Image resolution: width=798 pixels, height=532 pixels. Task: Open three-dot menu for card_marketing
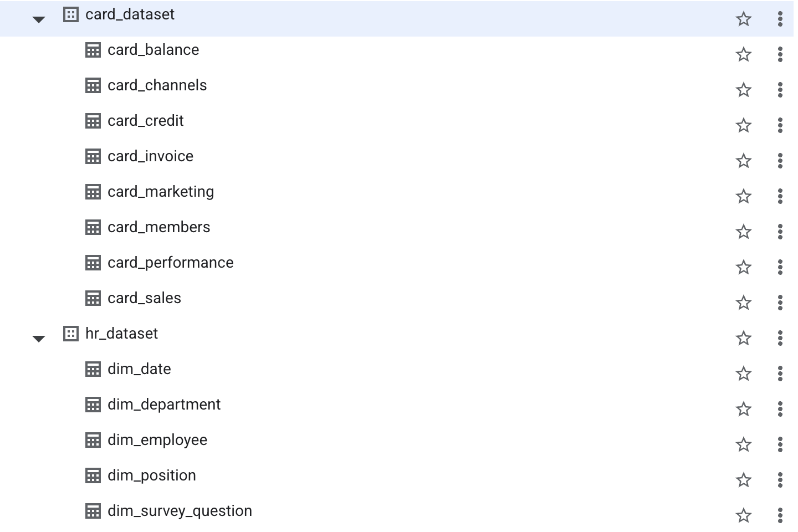click(x=780, y=196)
